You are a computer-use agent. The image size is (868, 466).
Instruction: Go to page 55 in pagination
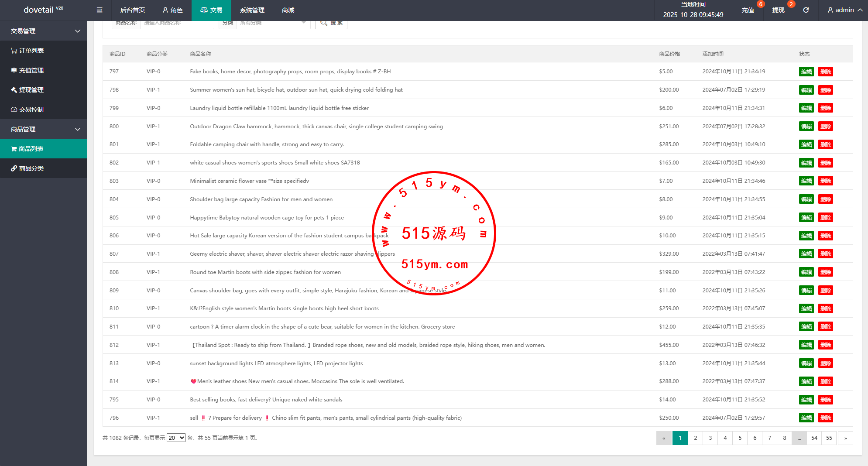point(829,438)
